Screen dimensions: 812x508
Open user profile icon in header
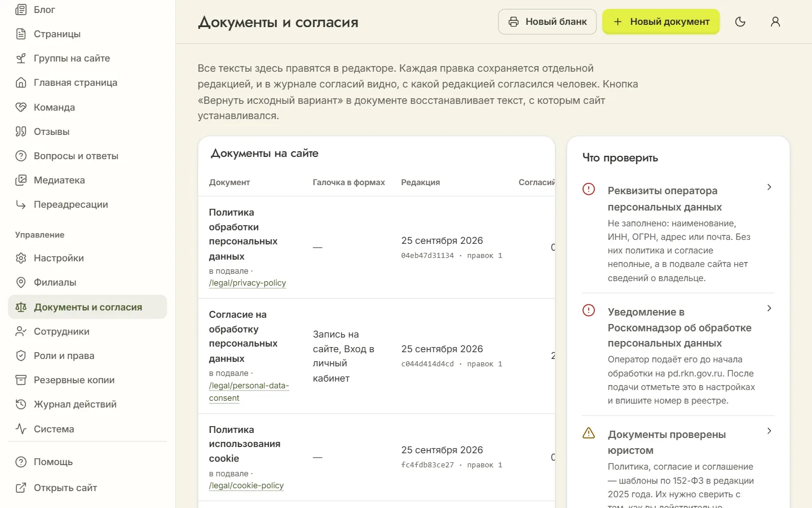(775, 21)
